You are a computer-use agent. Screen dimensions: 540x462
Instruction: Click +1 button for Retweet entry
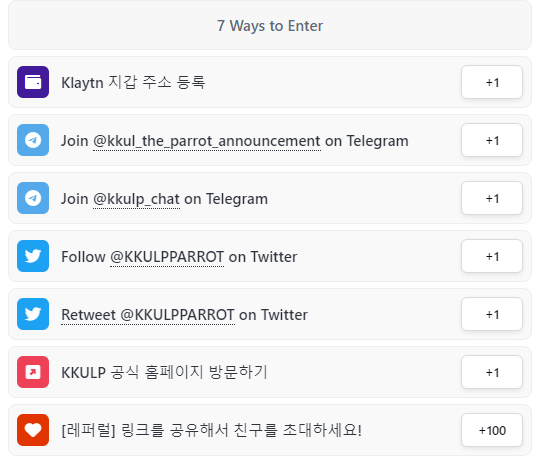(492, 314)
